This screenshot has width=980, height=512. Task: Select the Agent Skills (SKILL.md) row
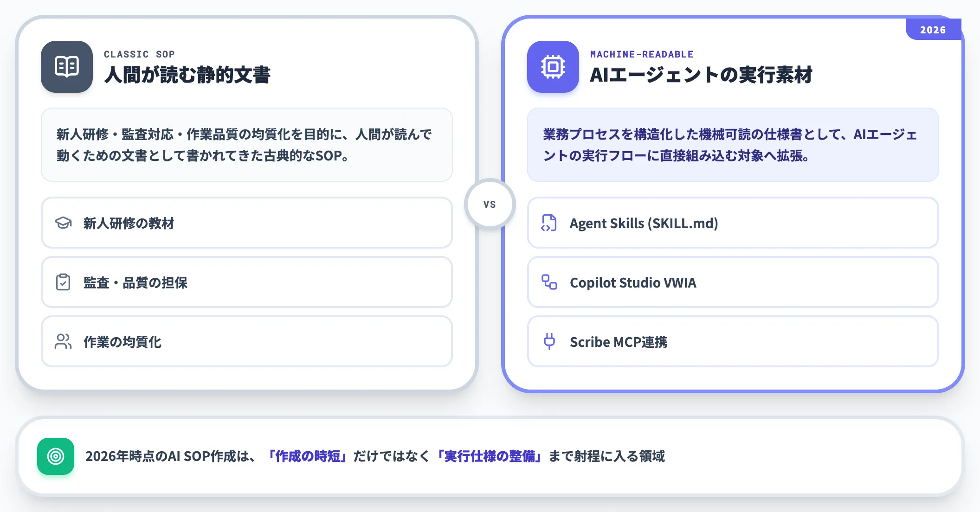733,223
